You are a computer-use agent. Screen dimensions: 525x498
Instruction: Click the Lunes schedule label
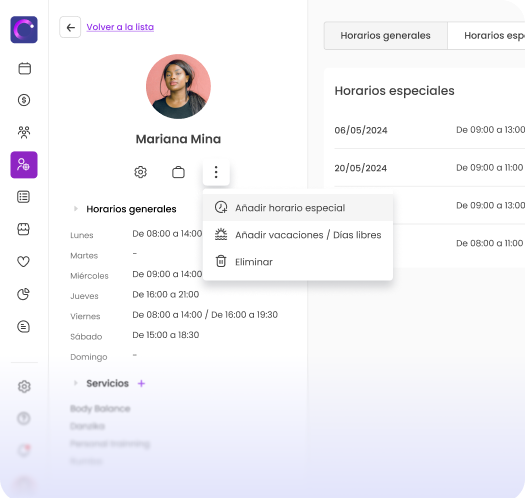[x=82, y=235]
